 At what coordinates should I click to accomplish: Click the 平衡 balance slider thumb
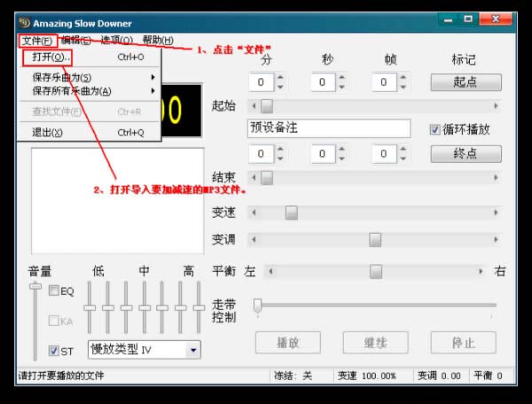376,271
